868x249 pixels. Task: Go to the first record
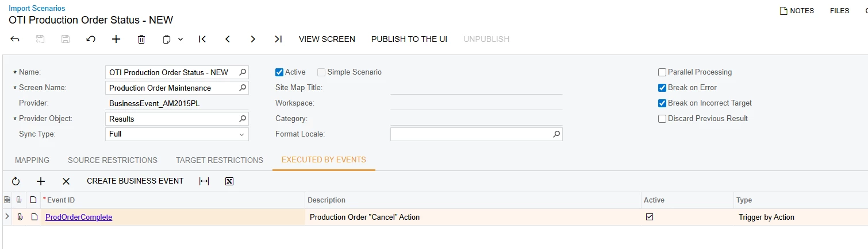(x=202, y=39)
